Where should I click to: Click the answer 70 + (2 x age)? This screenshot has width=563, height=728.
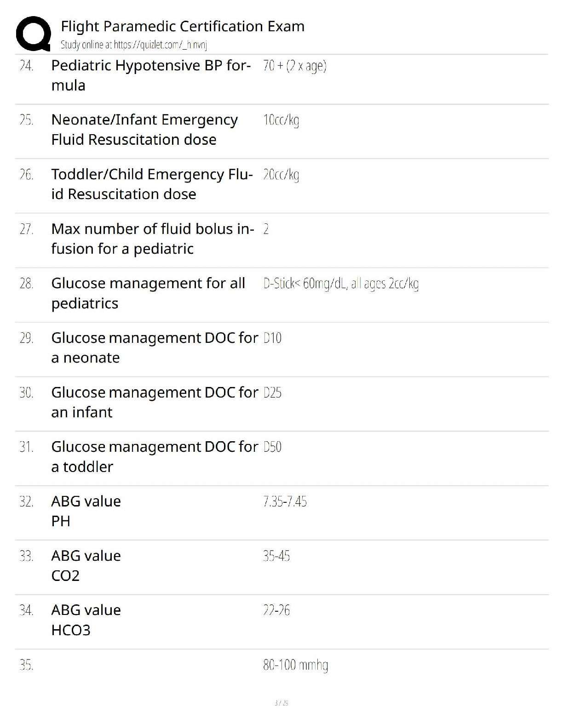click(295, 66)
